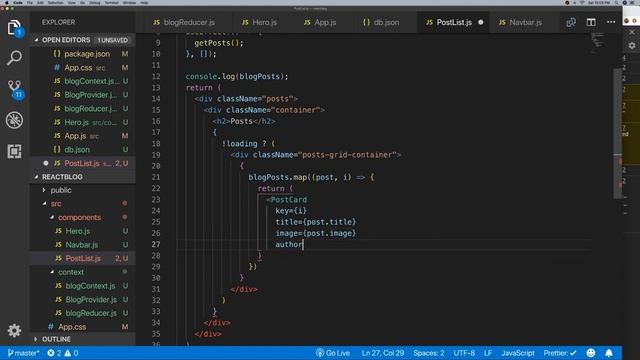Expand the public folder
640x360 pixels.
(83, 190)
